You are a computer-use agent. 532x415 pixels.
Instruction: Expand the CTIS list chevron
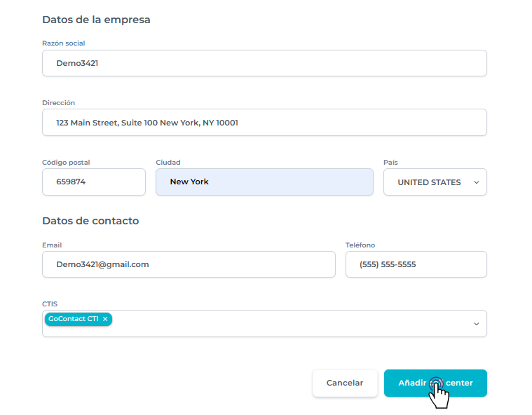click(x=477, y=324)
